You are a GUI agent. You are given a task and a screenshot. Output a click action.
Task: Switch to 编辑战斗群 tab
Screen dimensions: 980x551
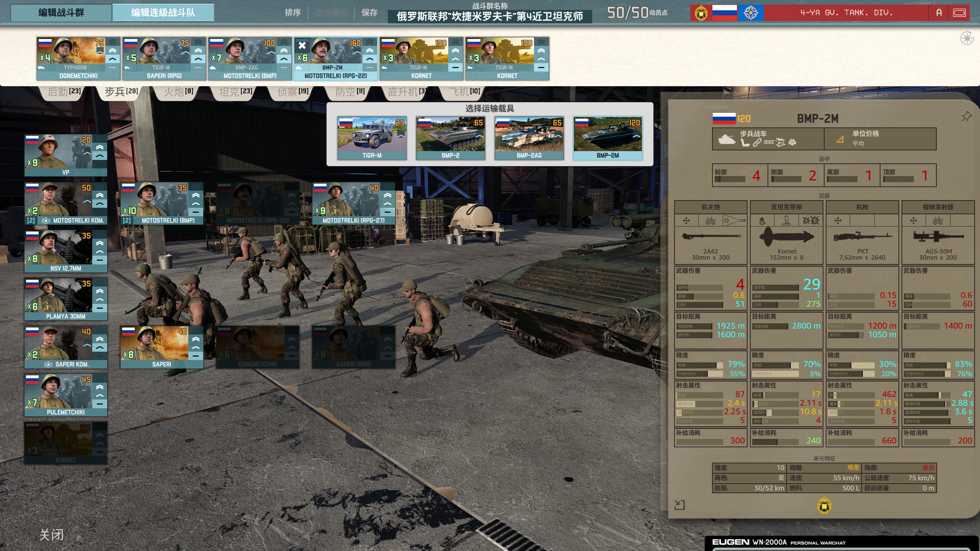click(61, 13)
